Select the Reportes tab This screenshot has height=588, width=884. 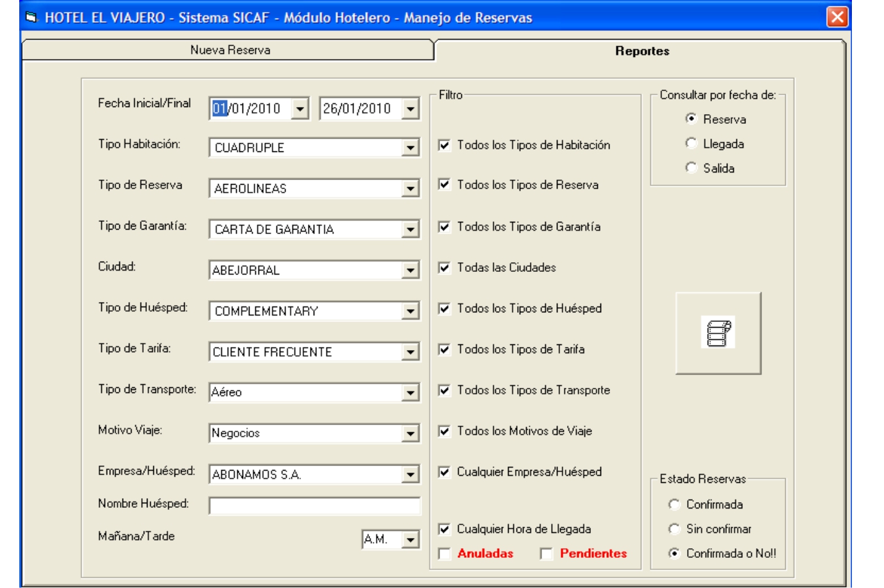coord(642,51)
